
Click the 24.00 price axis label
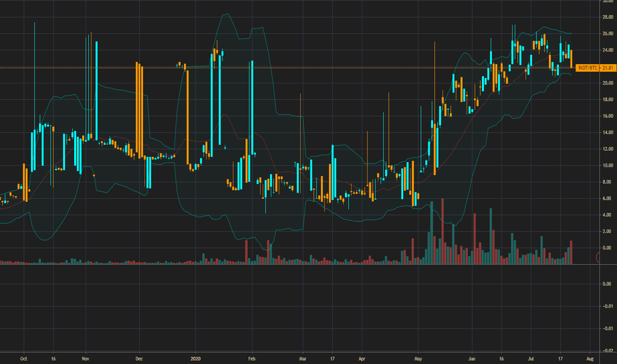608,50
